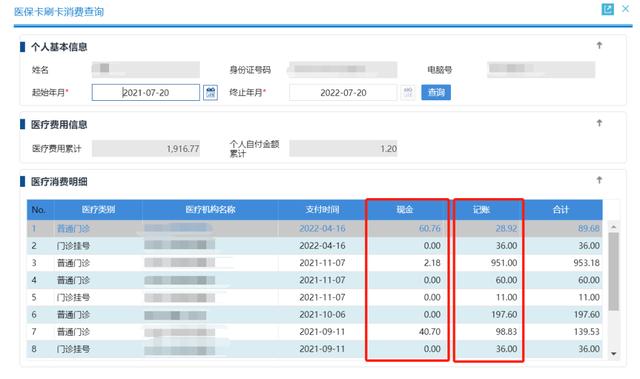
Task: Click the blurred 电脑号 field
Action: click(x=541, y=69)
